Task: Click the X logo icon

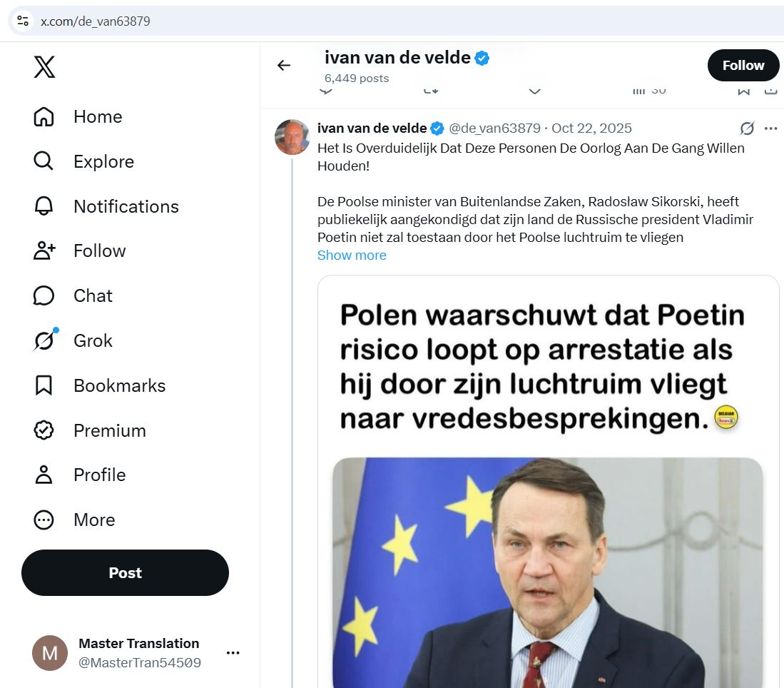Action: 44,66
